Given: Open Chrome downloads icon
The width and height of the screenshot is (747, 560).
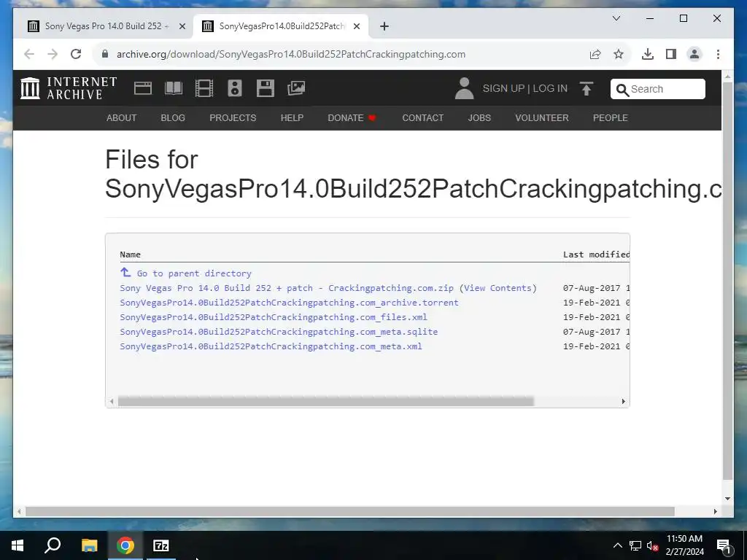Looking at the screenshot, I should click(x=648, y=54).
